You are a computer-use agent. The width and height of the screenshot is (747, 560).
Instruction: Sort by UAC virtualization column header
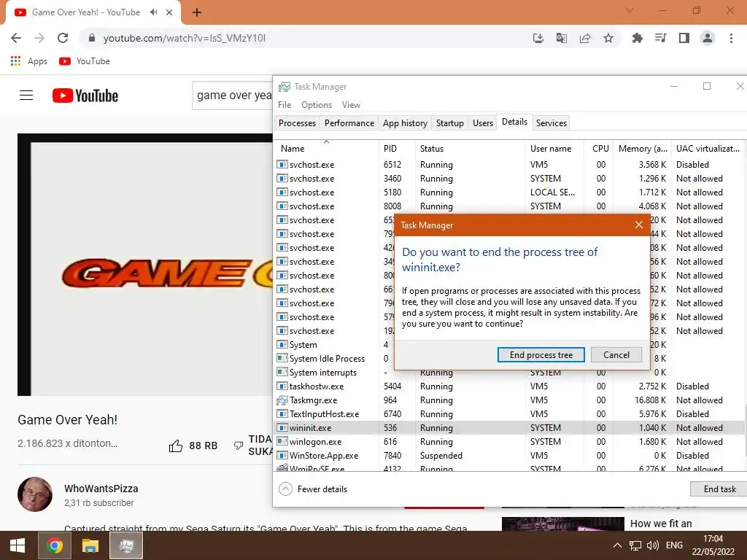click(x=708, y=149)
